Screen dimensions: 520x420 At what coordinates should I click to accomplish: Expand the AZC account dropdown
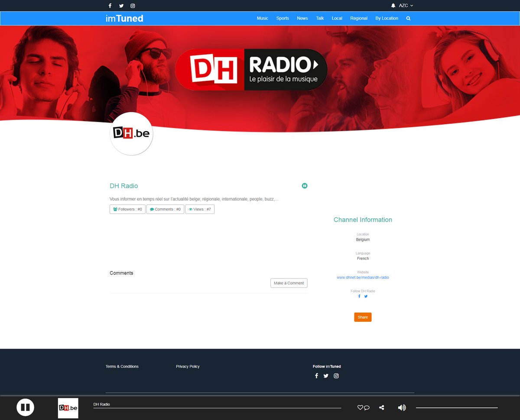406,6
